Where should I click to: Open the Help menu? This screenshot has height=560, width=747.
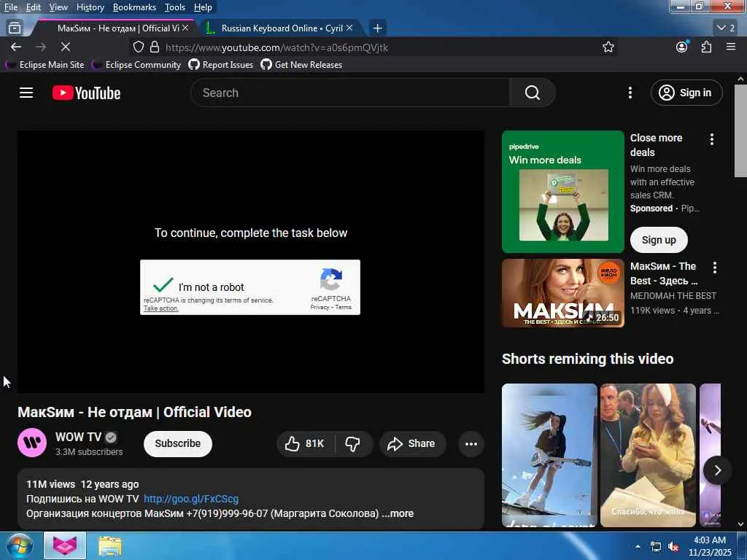coord(203,7)
